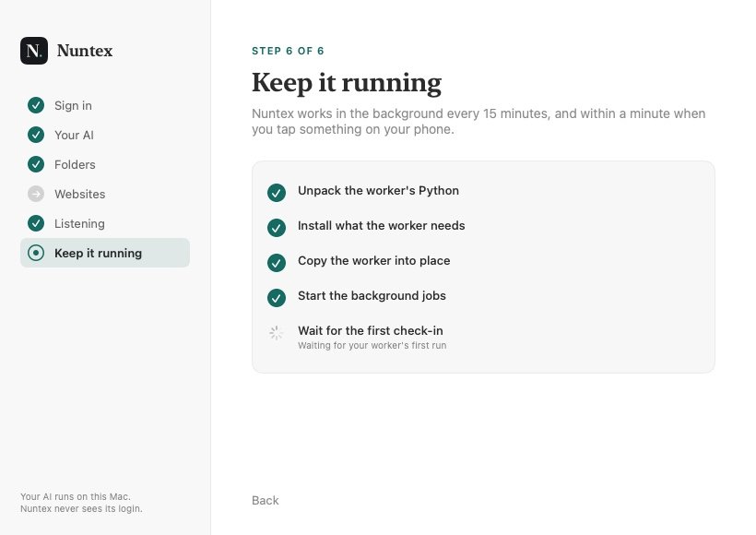Click checkmark beside Install what the worker needs
Viewport: 756px width, 535px height.
tap(277, 228)
